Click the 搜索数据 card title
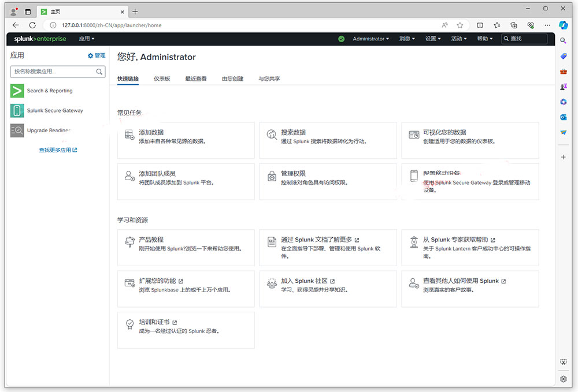The width and height of the screenshot is (578, 392). pyautogui.click(x=293, y=133)
